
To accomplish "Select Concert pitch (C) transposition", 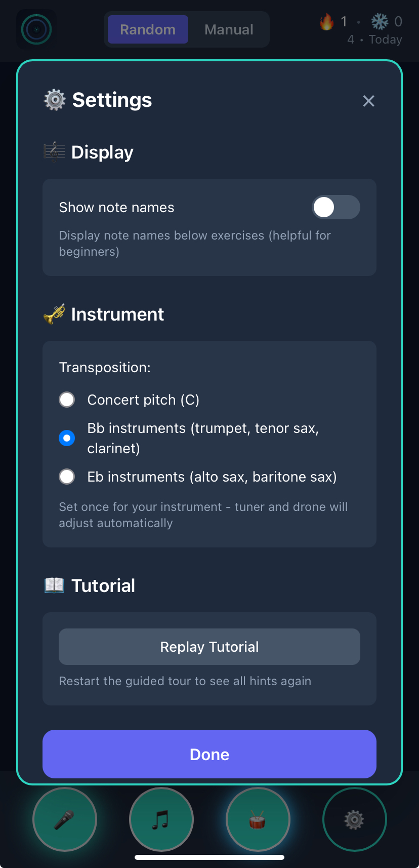I will pos(67,400).
